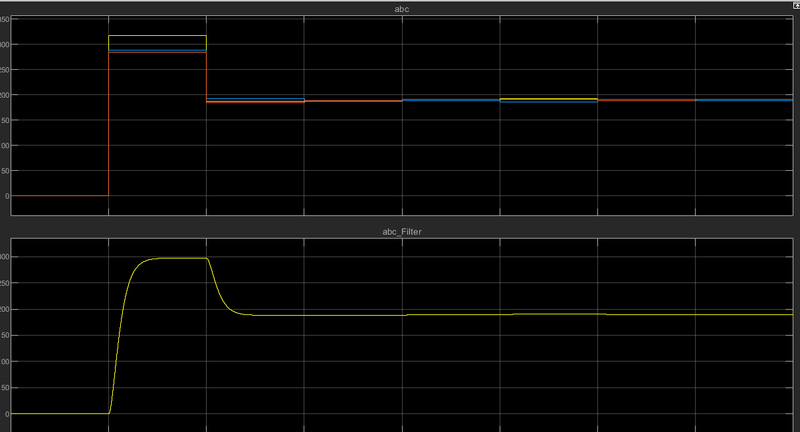Click the 200 y-axis label in abc_Filter plot

click(5, 309)
